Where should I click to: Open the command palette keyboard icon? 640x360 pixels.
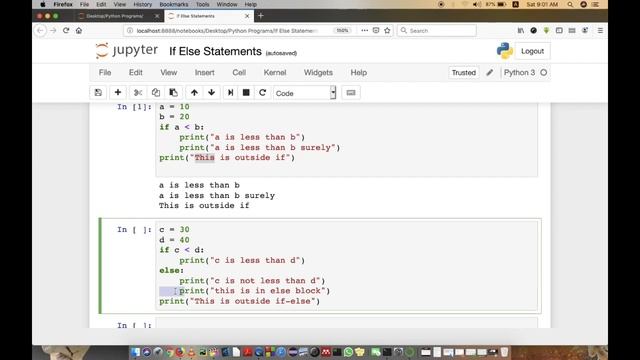point(351,93)
